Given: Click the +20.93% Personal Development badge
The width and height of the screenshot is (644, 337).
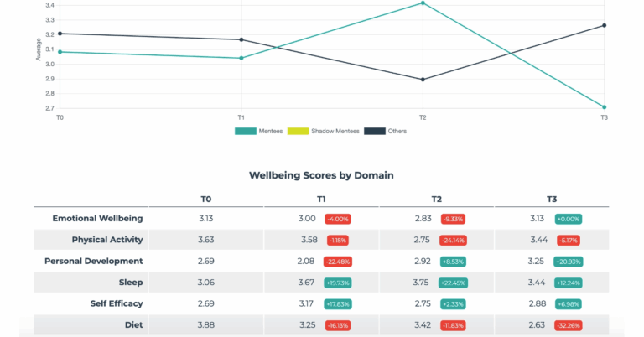Looking at the screenshot, I should 569,262.
